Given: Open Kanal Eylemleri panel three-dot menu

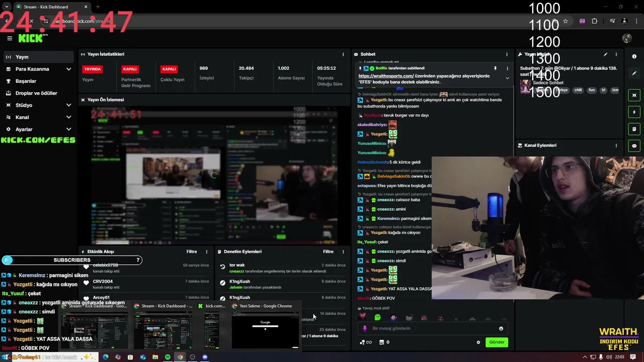Looking at the screenshot, I should coord(616,145).
